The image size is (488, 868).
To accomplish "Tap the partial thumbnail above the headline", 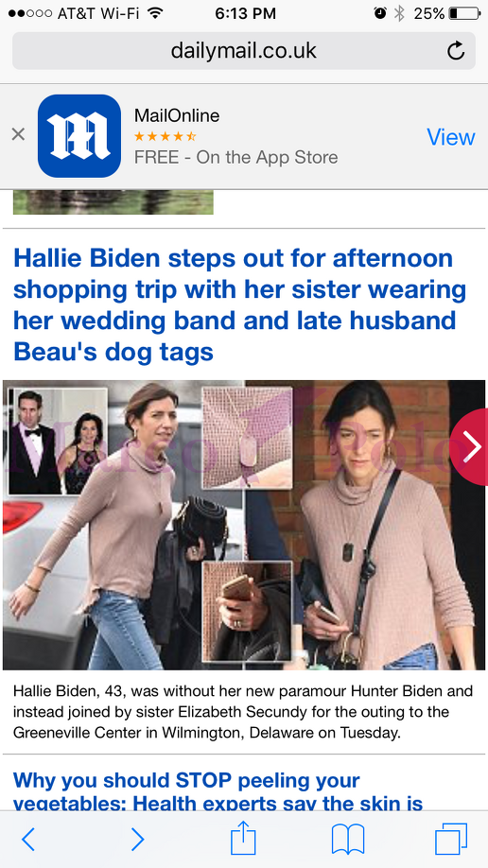I will coord(113,202).
